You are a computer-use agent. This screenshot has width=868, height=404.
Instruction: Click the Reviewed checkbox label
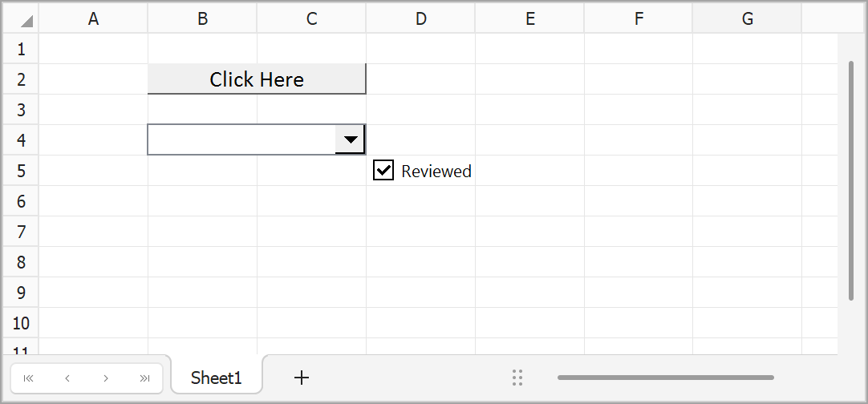[436, 171]
